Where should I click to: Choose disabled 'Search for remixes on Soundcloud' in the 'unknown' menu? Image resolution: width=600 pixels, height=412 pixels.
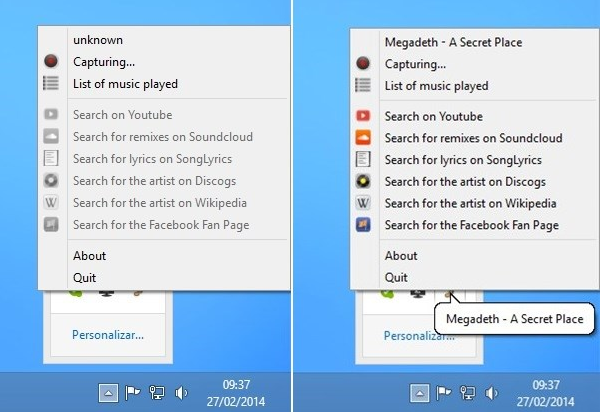[164, 137]
